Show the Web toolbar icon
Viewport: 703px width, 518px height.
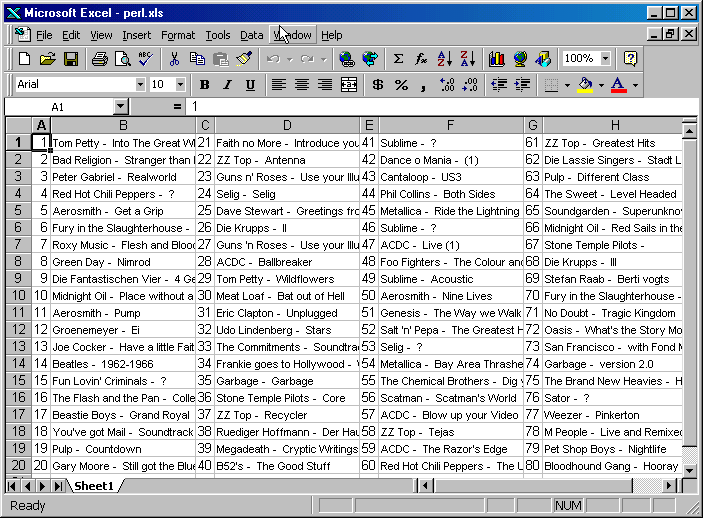point(370,59)
